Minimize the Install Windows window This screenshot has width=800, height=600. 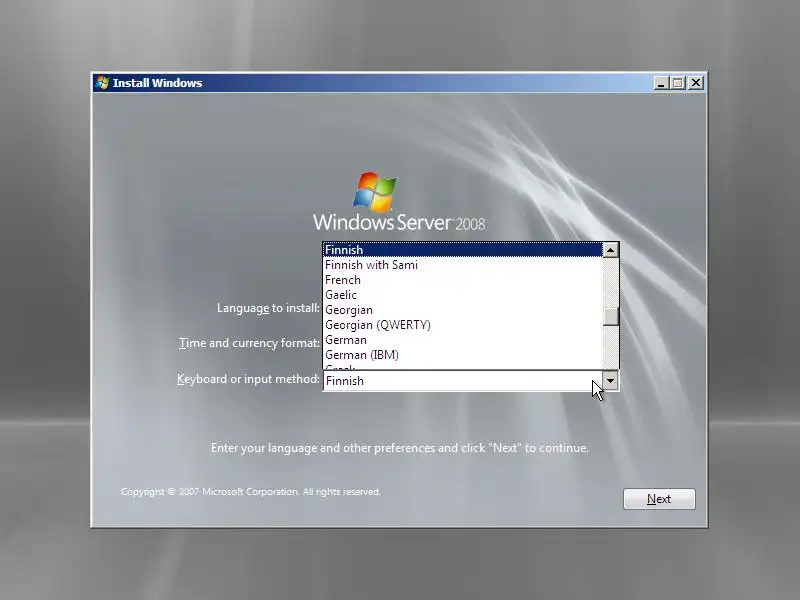[x=661, y=83]
